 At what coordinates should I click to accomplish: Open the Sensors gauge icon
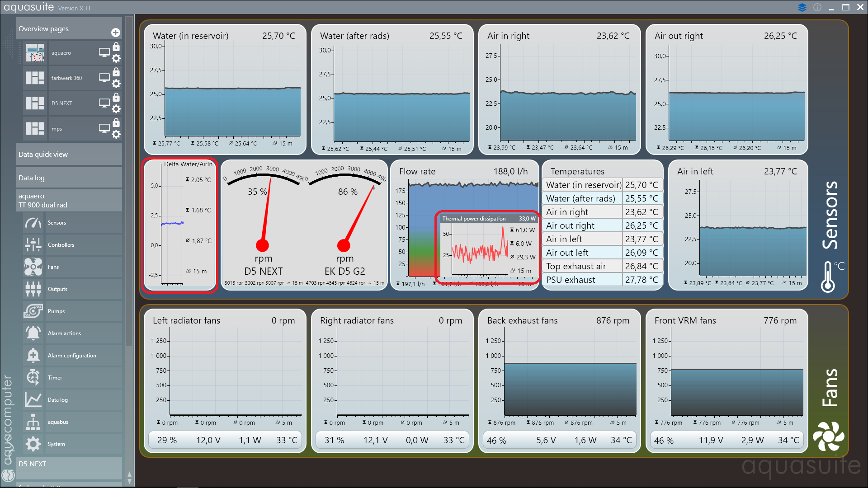tap(33, 223)
